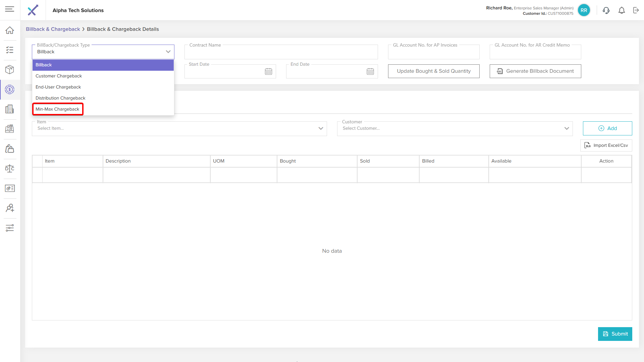The width and height of the screenshot is (644, 362).
Task: Open the checklist tasks sidebar icon
Action: [10, 50]
